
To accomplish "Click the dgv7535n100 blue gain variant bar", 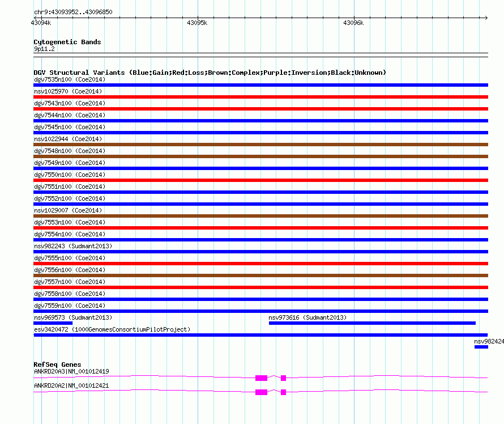I will pos(260,85).
